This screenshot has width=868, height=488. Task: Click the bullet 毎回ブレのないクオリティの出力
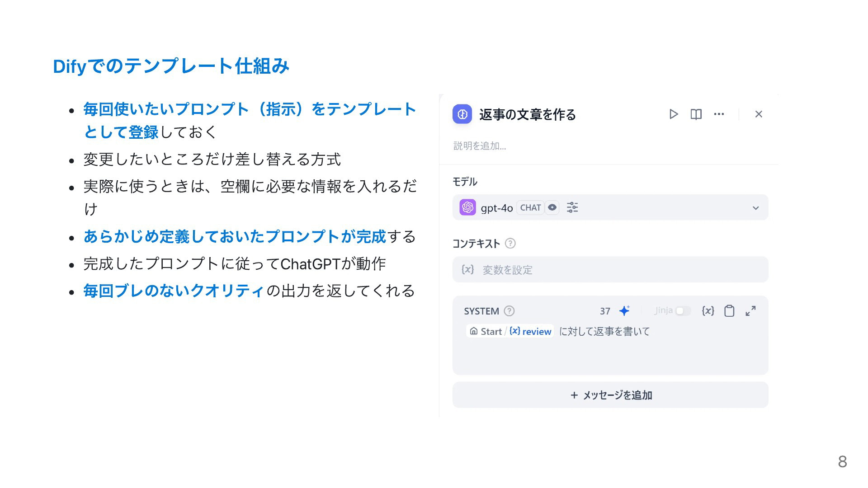click(x=249, y=291)
